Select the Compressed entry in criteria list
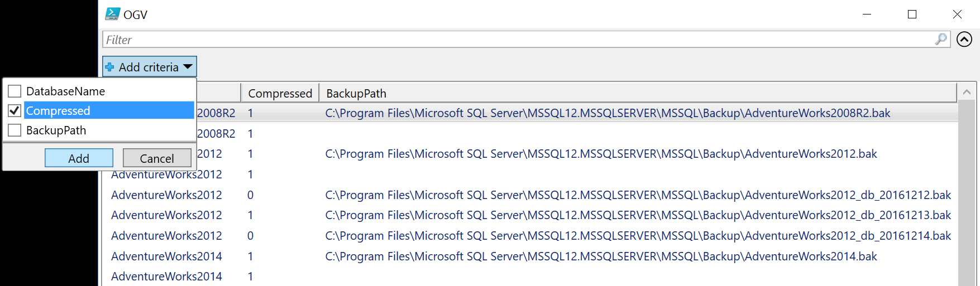This screenshot has height=286, width=980. (58, 110)
